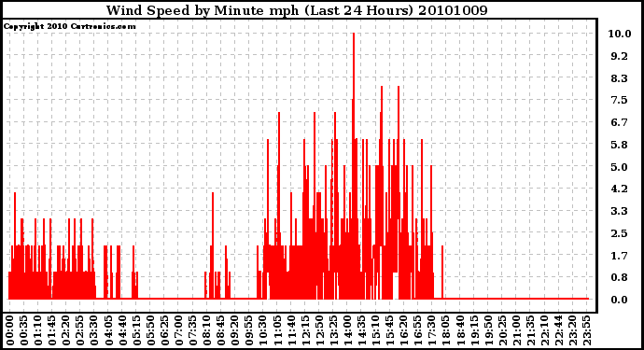Click the chart title 'Wind Speed by Minute mph'
Screen dimensions: 644x350
pos(203,10)
